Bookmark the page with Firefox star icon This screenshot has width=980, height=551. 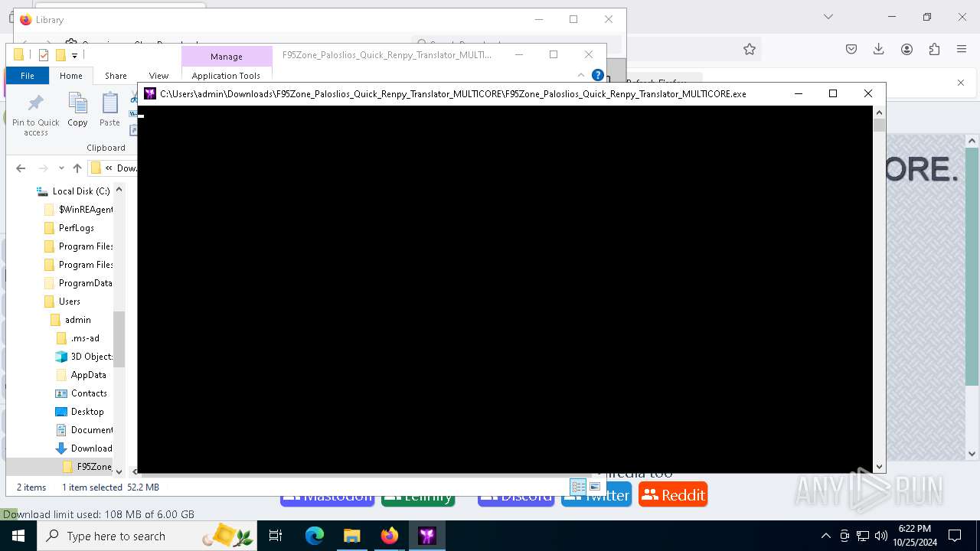pos(750,49)
